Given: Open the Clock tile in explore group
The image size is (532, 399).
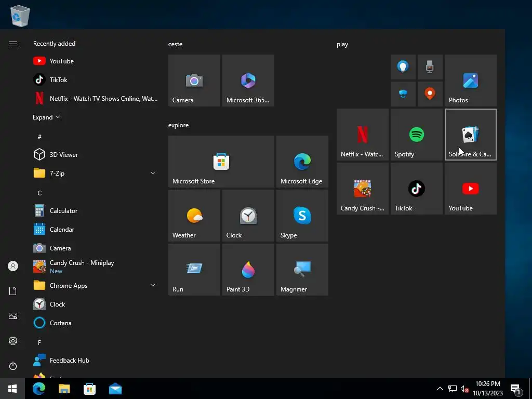Looking at the screenshot, I should click(x=248, y=216).
